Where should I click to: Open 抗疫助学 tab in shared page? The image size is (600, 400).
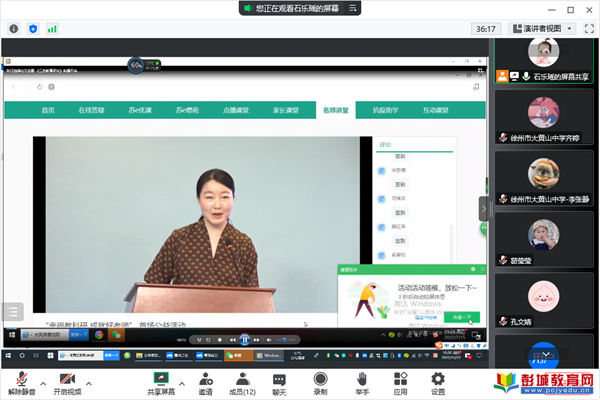tap(385, 110)
